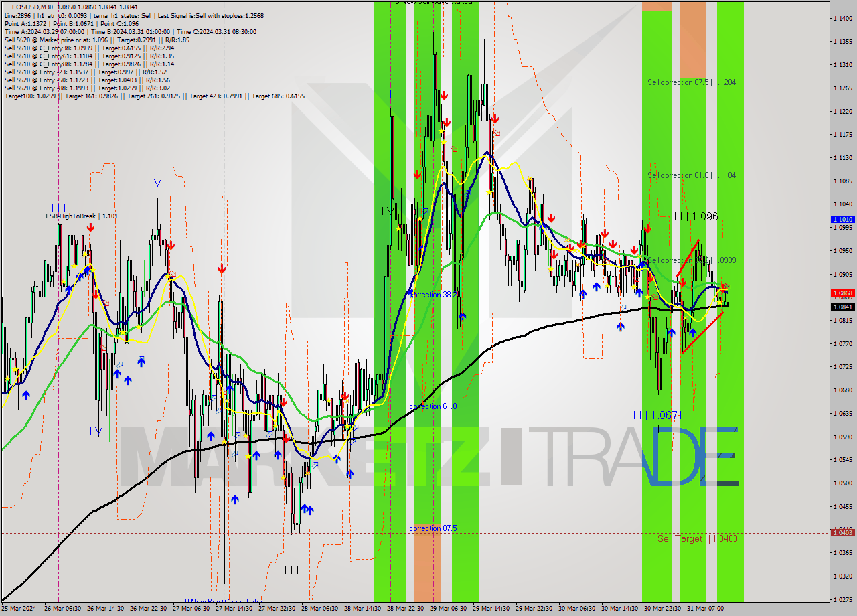This screenshot has height=616, width=857.
Task: Select the '28 Mar 06:30' time axis label
Action: [x=321, y=609]
